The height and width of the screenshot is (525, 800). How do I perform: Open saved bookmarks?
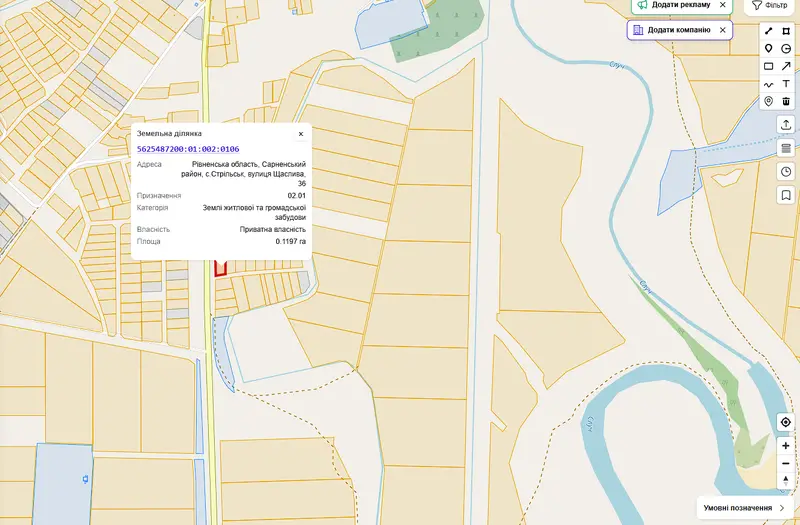(786, 195)
